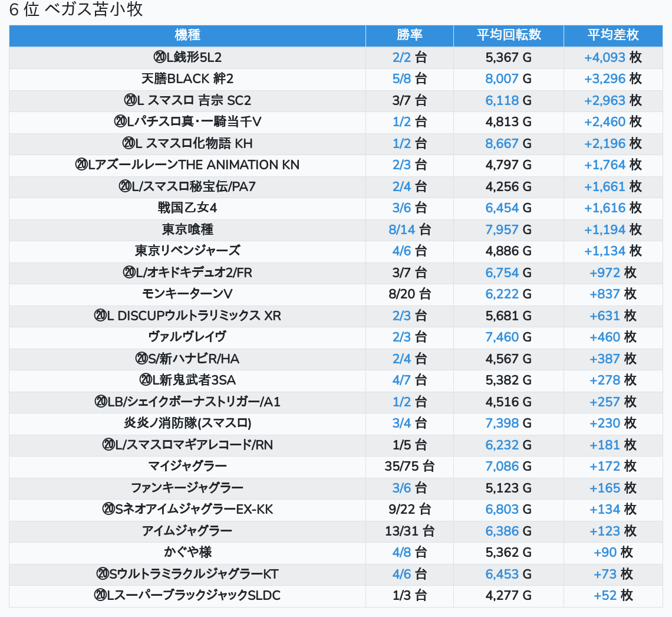Click the 8/14 台 win rate value
Viewport: 672px width, 617px height.
click(x=409, y=229)
